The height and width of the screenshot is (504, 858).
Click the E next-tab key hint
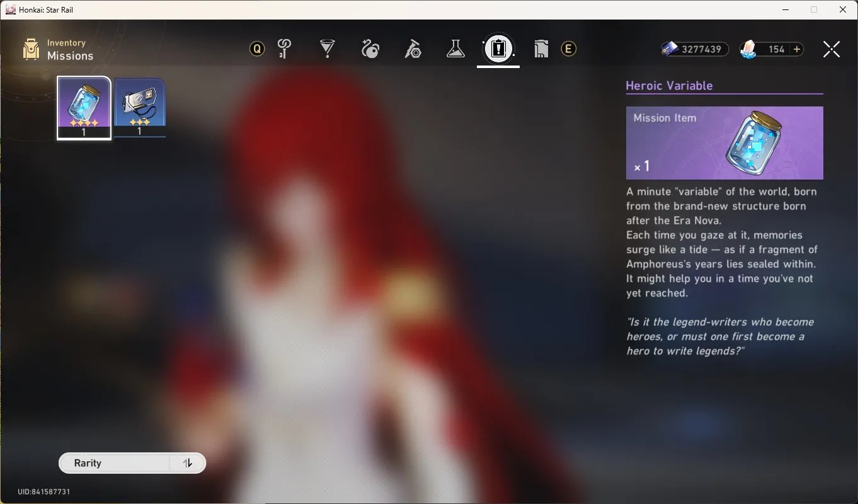[569, 49]
